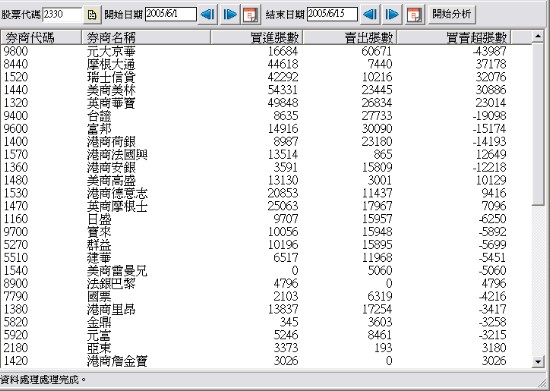Viewport: 550px width, 391px height.
Task: Select row 1520 瑞士信貸
Action: [x=266, y=77]
